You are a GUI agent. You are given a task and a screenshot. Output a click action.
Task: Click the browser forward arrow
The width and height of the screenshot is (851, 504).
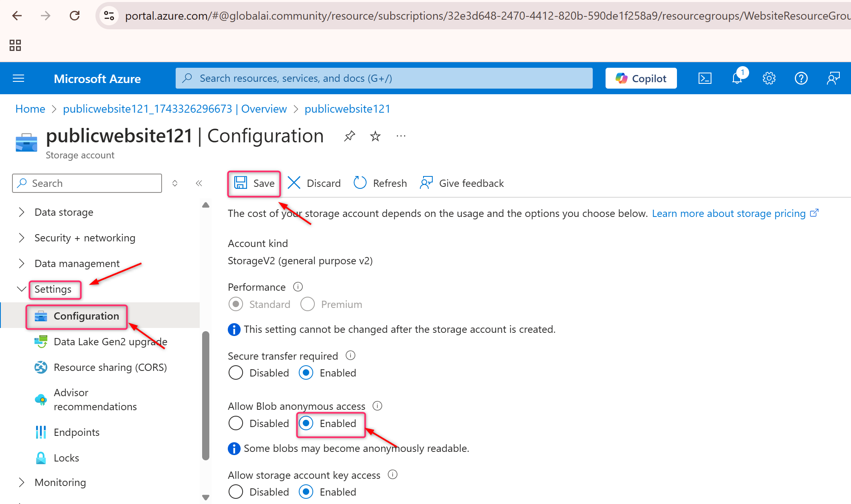click(x=46, y=16)
